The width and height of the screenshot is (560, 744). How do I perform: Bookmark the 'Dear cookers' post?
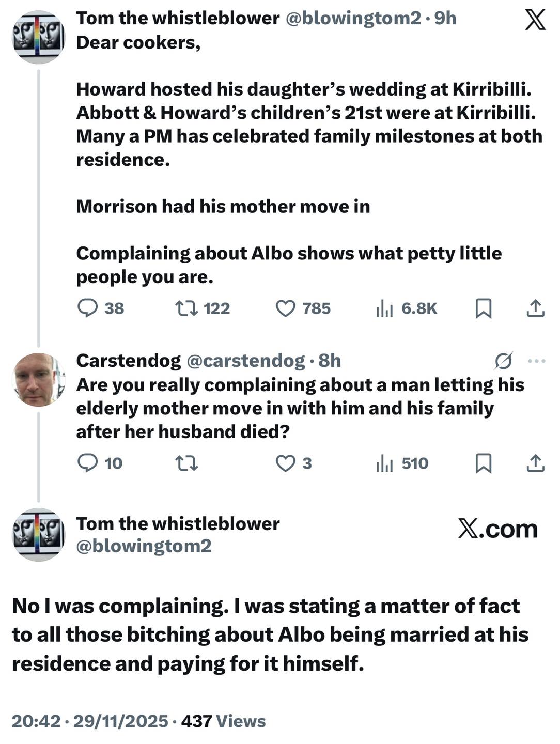(483, 308)
